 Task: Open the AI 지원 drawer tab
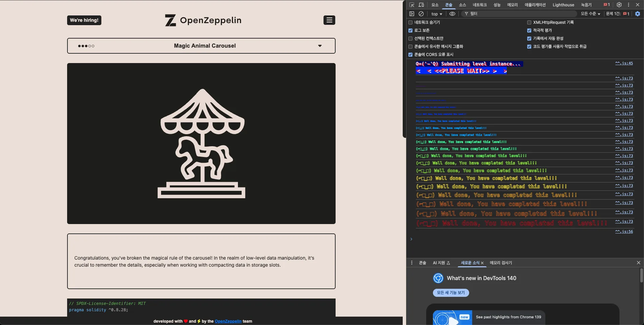pyautogui.click(x=441, y=263)
